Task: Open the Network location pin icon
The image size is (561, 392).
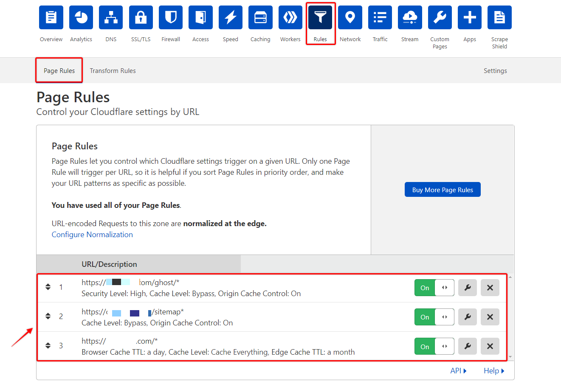Action: (x=350, y=17)
